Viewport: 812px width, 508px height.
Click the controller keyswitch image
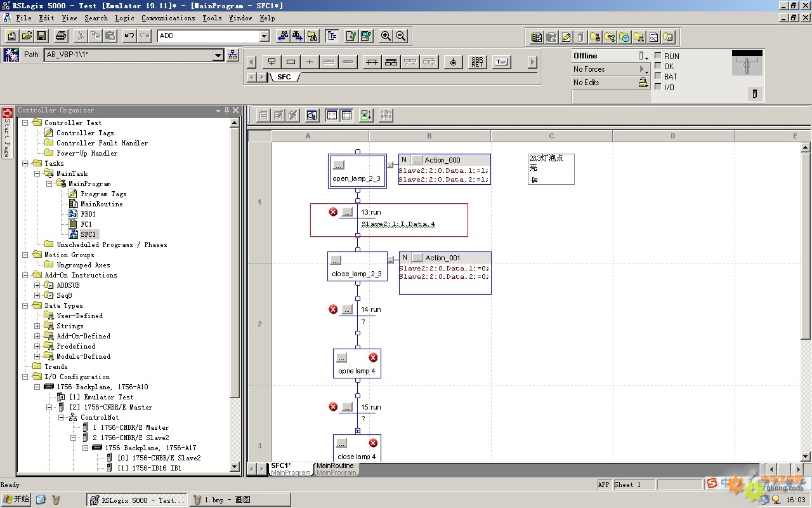pos(747,63)
